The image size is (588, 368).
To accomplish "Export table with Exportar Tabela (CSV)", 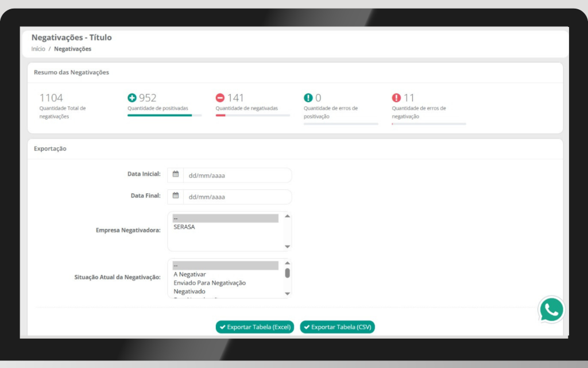I will point(338,327).
